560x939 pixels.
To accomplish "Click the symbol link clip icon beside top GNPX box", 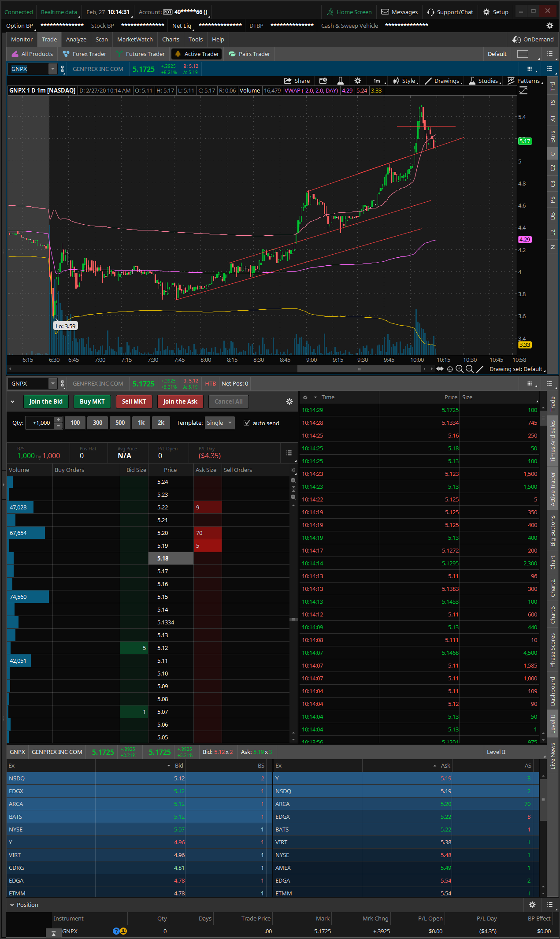I will [63, 69].
